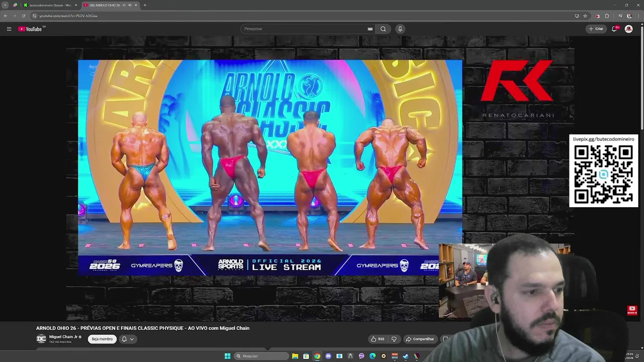Toggle the channel notification bell
The width and height of the screenshot is (644, 362).
click(124, 339)
